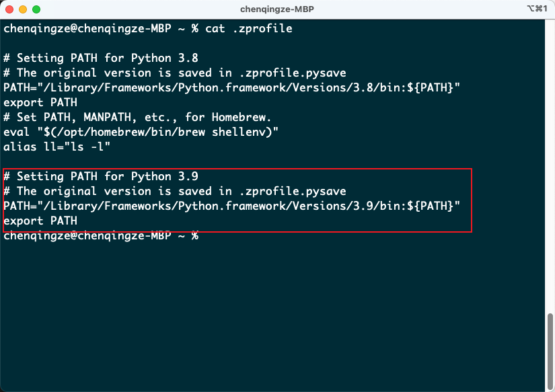Click the '# Setting PATH for Python 3.9' comment
This screenshot has width=555, height=392.
[101, 177]
